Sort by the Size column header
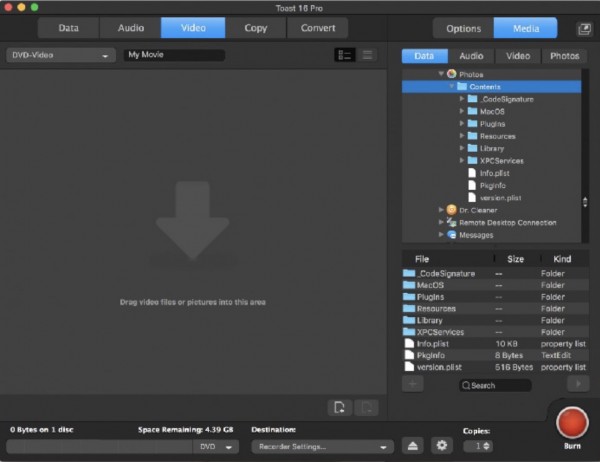This screenshot has width=600, height=462. [516, 259]
